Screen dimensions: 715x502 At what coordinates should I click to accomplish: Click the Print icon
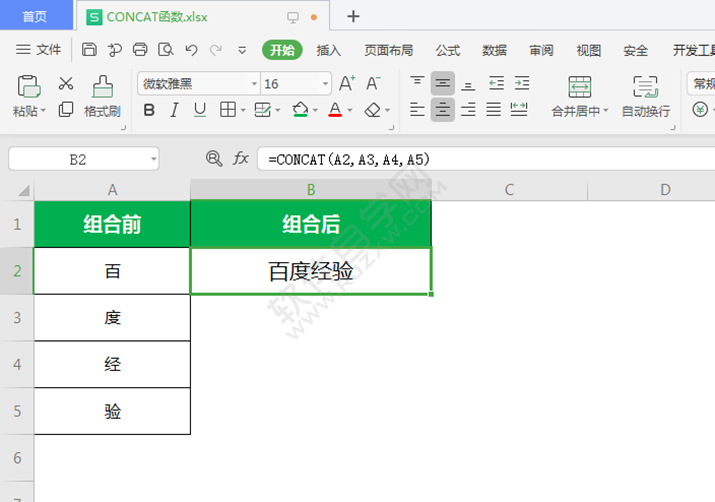[140, 49]
